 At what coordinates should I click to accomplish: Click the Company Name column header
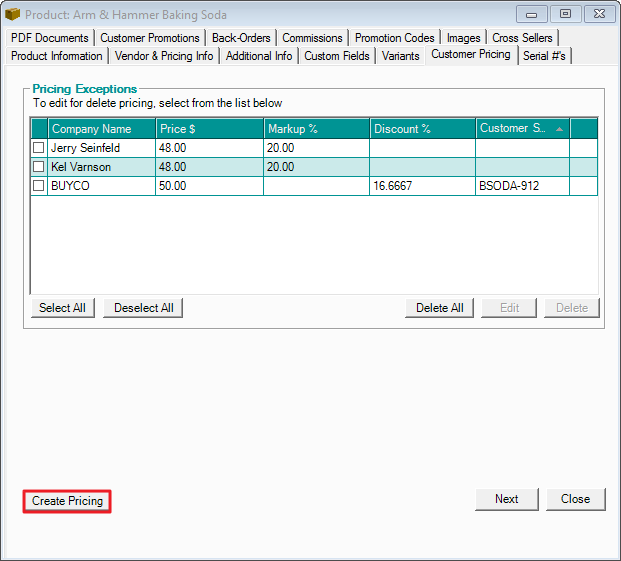tap(101, 129)
